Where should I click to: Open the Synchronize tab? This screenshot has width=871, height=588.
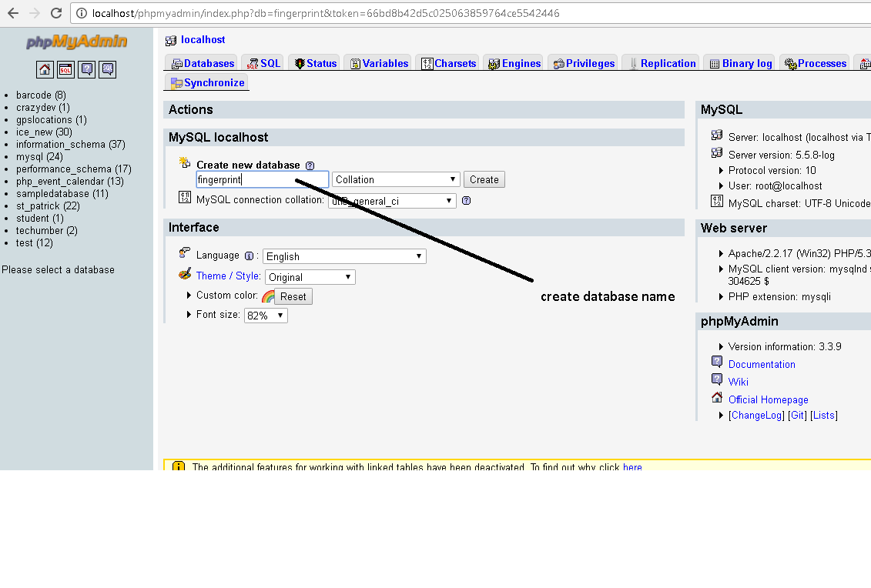tap(207, 82)
